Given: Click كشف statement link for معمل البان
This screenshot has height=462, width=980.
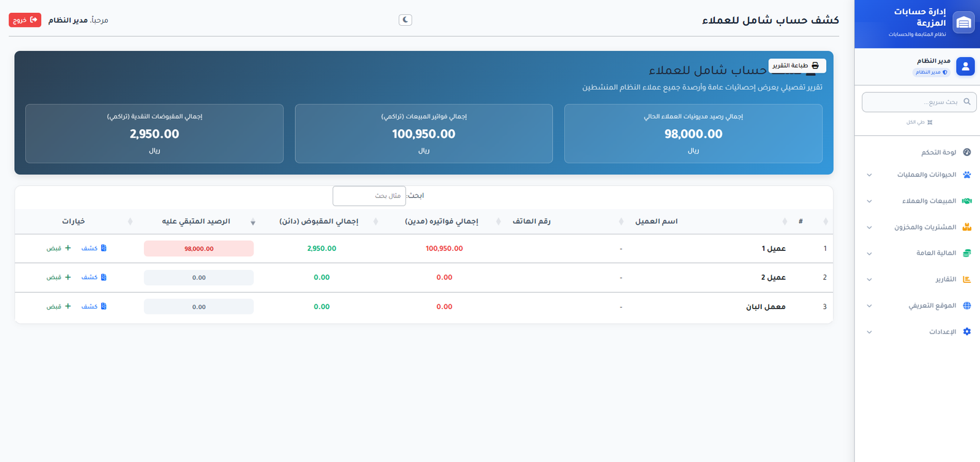Looking at the screenshot, I should pos(94,307).
